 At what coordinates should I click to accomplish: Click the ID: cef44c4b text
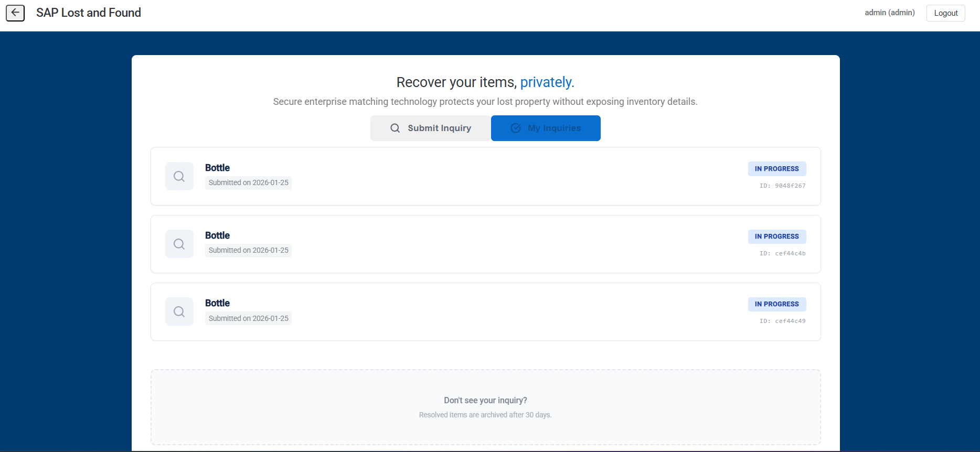[x=783, y=253]
